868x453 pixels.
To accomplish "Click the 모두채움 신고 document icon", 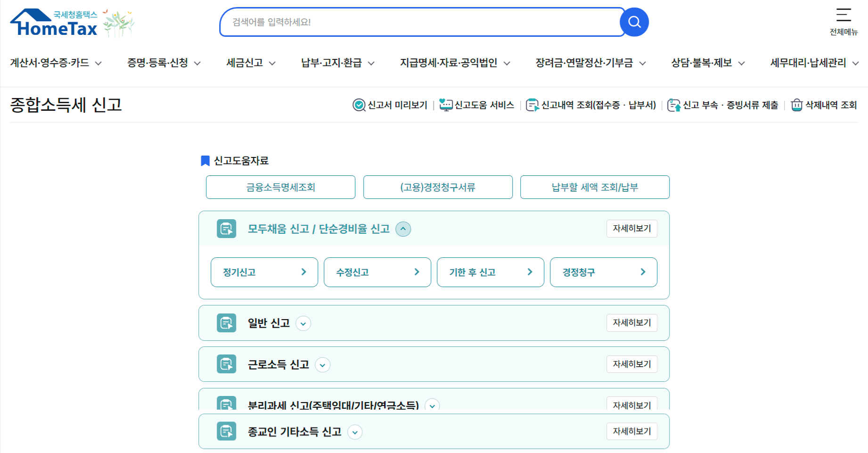I will tap(226, 229).
